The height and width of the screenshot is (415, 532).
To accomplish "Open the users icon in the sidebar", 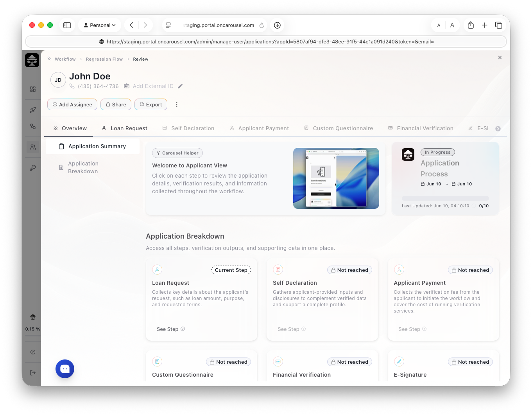I will click(x=33, y=147).
